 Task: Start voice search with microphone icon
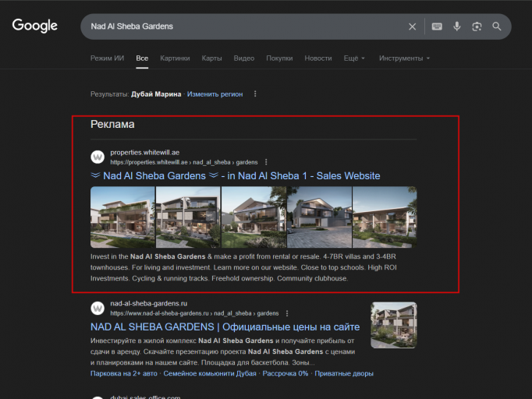(457, 26)
